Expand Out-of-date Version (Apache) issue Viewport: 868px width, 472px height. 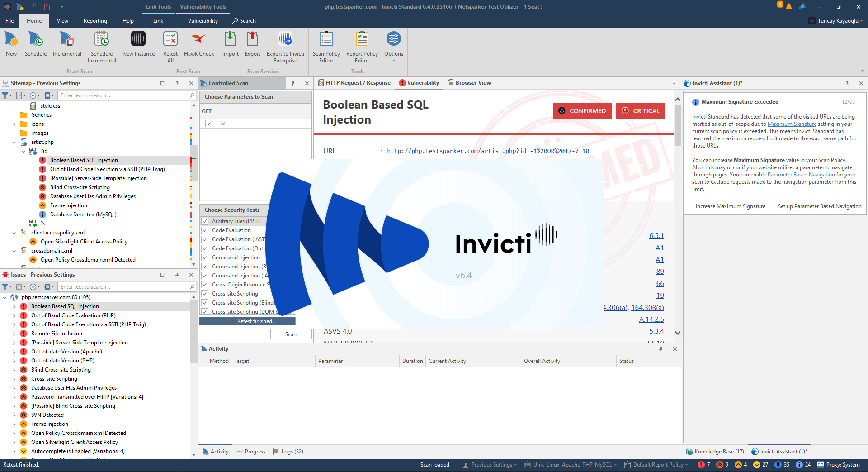click(x=14, y=352)
